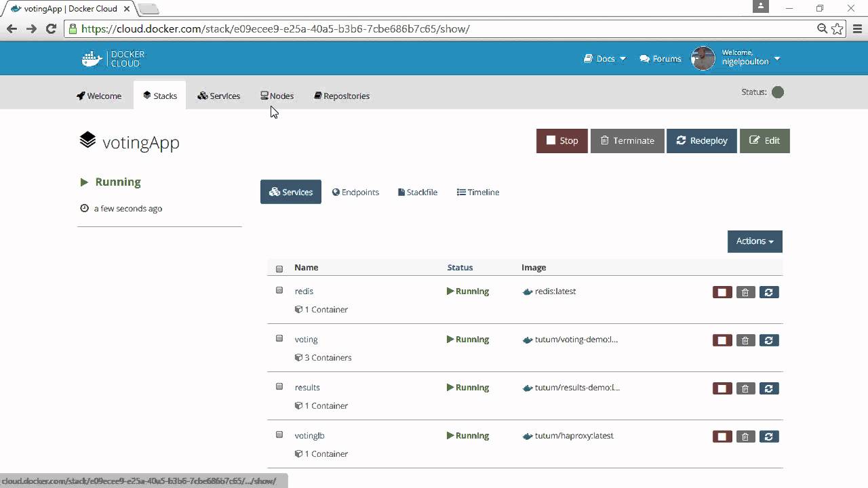868x488 pixels.
Task: Open the Nodes tab
Action: [277, 96]
